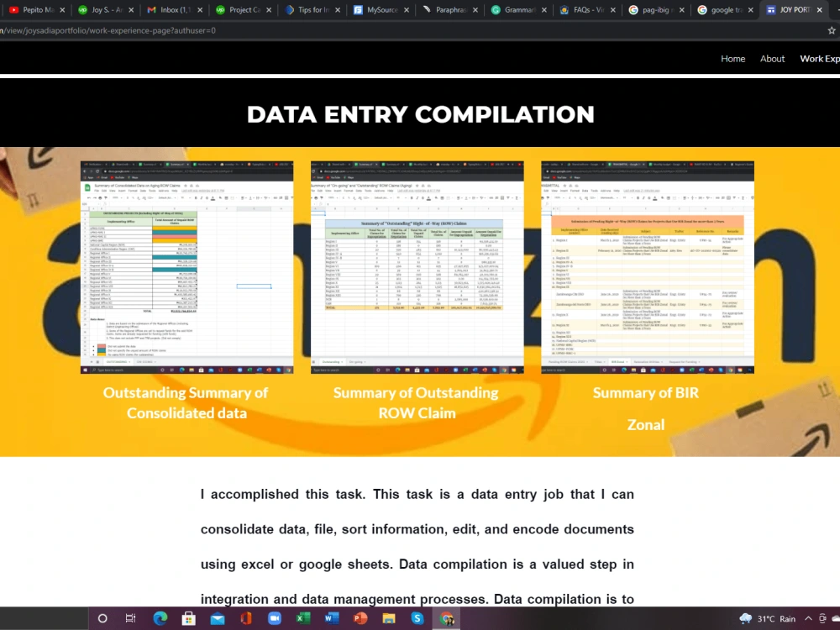
Task: Switch to the FAQs tab
Action: point(583,9)
